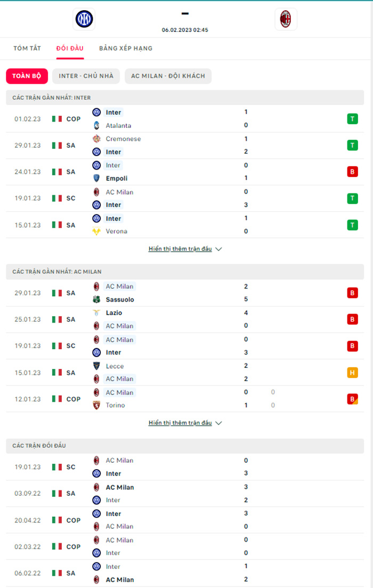Select the Inter - Chủ Nhà filter
The height and width of the screenshot is (588, 373).
pyautogui.click(x=86, y=76)
